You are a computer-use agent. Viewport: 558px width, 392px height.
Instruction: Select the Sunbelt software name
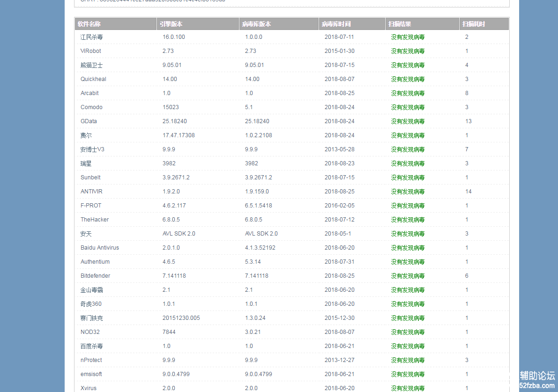90,178
